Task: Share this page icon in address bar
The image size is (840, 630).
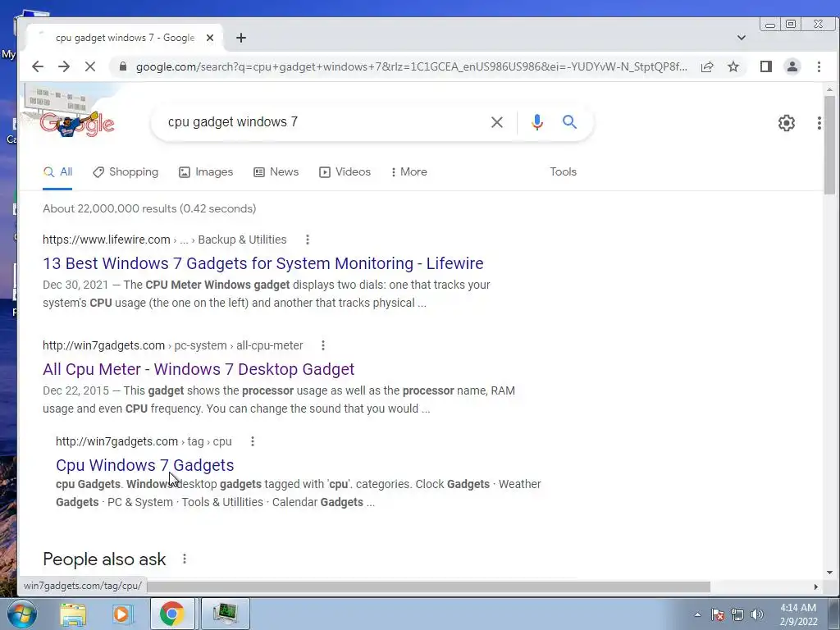Action: 707,66
